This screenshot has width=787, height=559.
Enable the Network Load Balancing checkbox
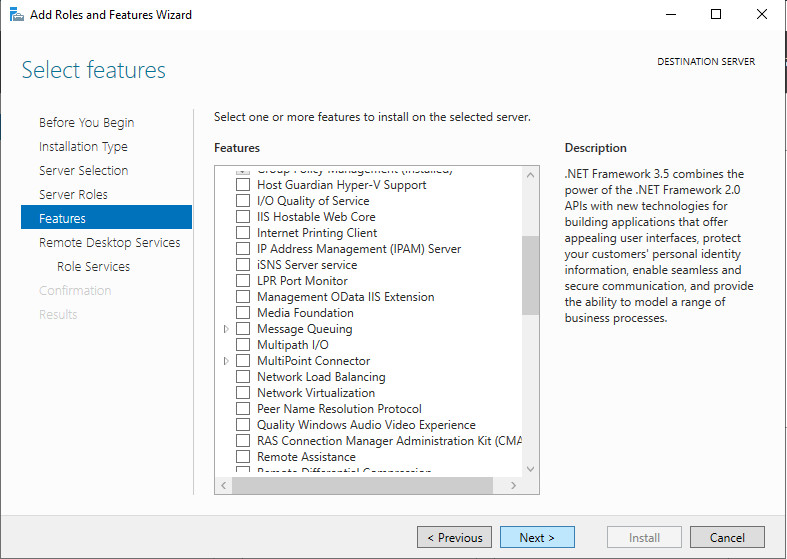click(x=243, y=377)
